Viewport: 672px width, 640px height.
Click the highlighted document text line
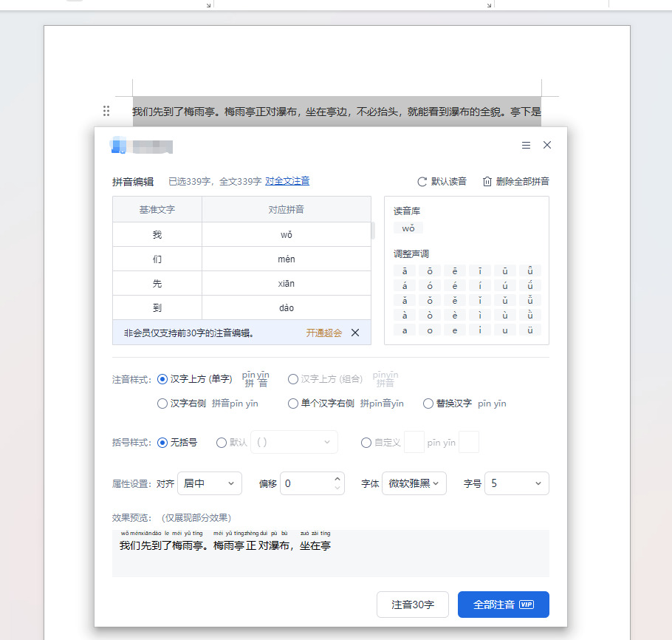coord(337,112)
